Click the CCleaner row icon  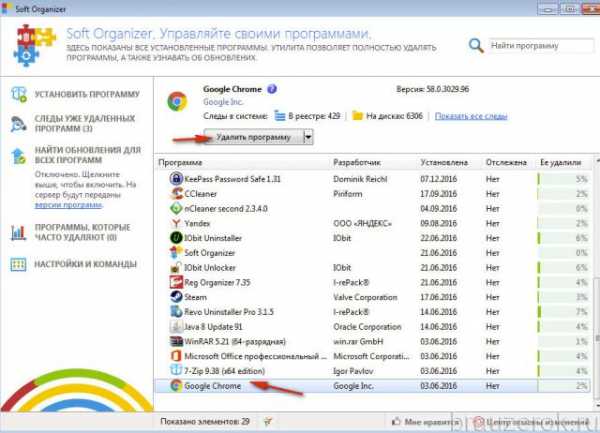pos(176,194)
